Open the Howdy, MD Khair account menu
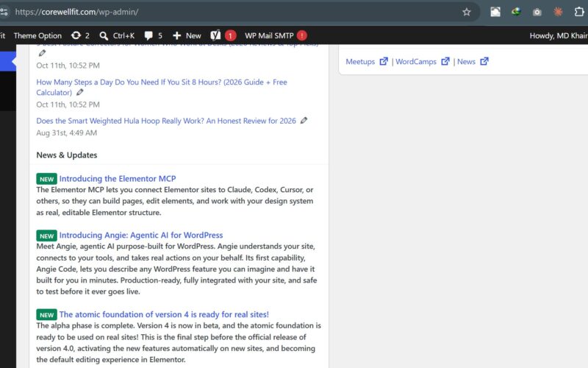This screenshot has height=368, width=588. coord(559,35)
